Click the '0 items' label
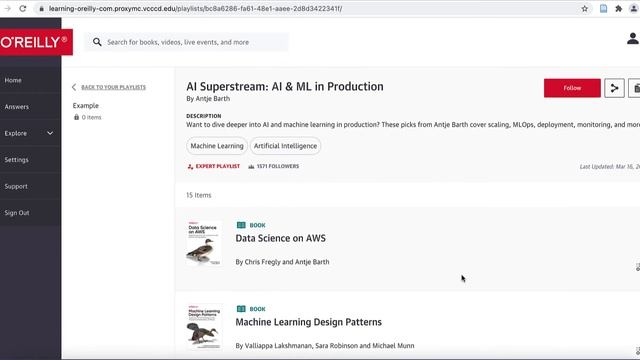Viewport: 640px width, 360px height. pos(91,117)
